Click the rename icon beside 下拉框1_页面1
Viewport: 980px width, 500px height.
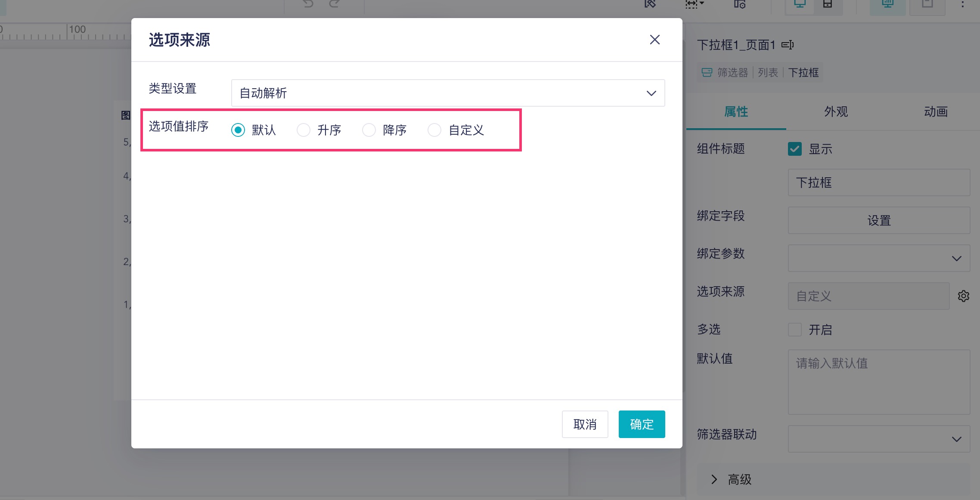click(x=788, y=45)
